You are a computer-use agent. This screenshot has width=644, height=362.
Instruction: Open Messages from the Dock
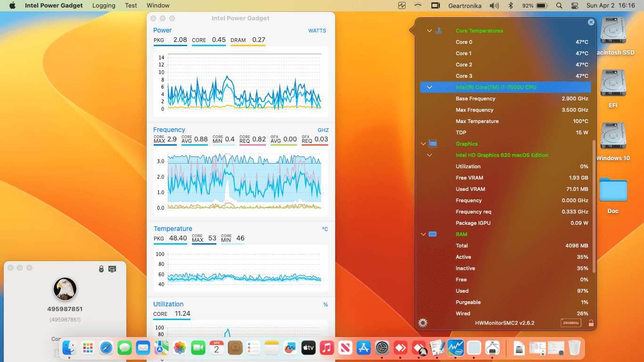(124, 348)
